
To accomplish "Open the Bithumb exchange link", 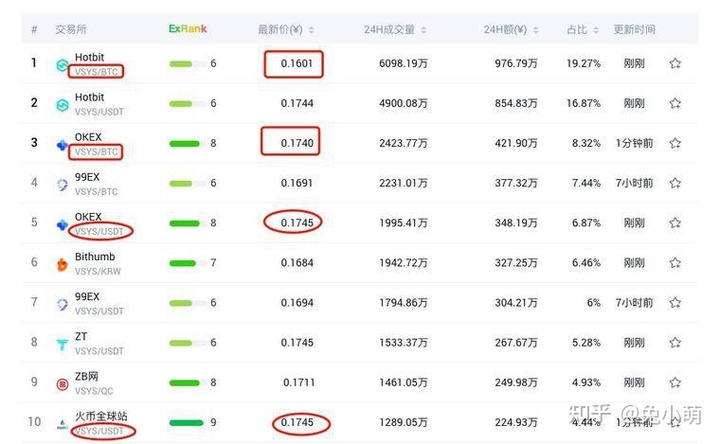I will point(95,257).
